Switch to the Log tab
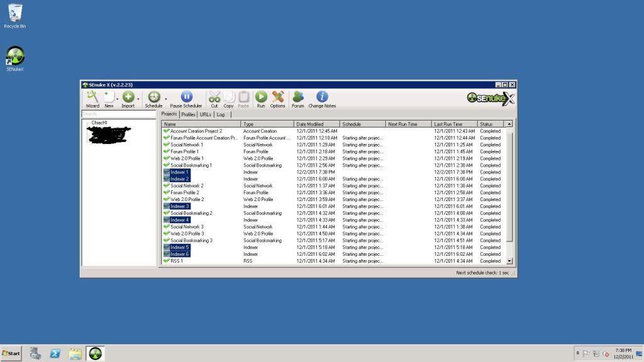The image size is (644, 362). (221, 114)
